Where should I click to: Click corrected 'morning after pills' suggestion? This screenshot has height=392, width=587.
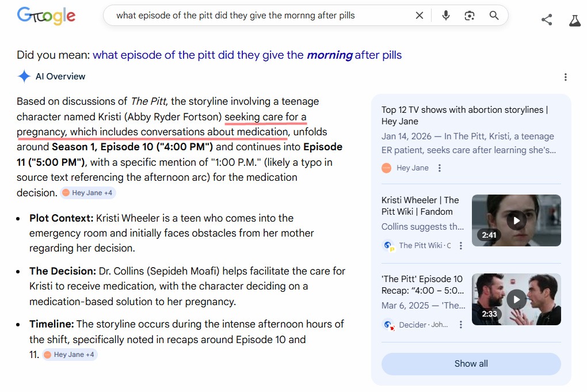[x=247, y=55]
